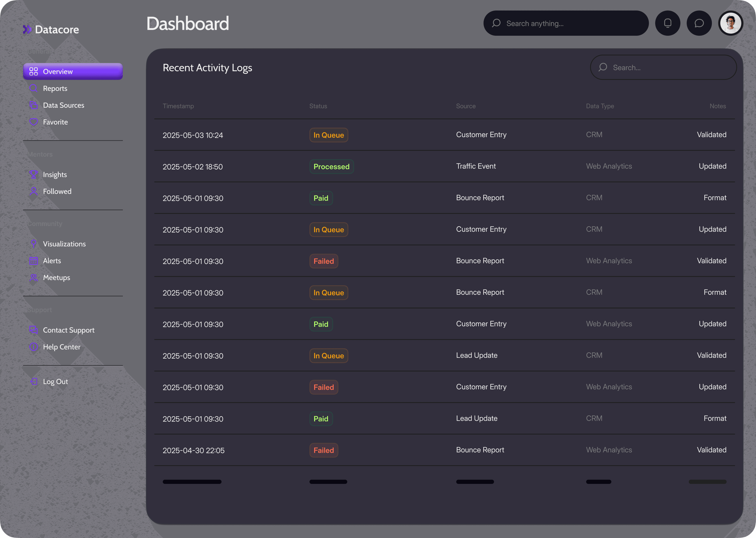Screen dimensions: 756x538
Task: Click Updated note in the Traffic Event row
Action: point(712,166)
